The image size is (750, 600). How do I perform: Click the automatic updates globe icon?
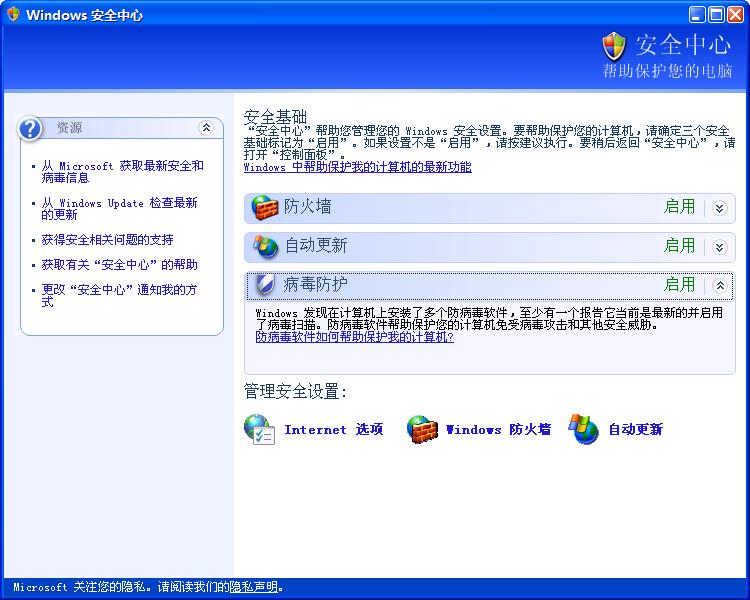tap(265, 247)
